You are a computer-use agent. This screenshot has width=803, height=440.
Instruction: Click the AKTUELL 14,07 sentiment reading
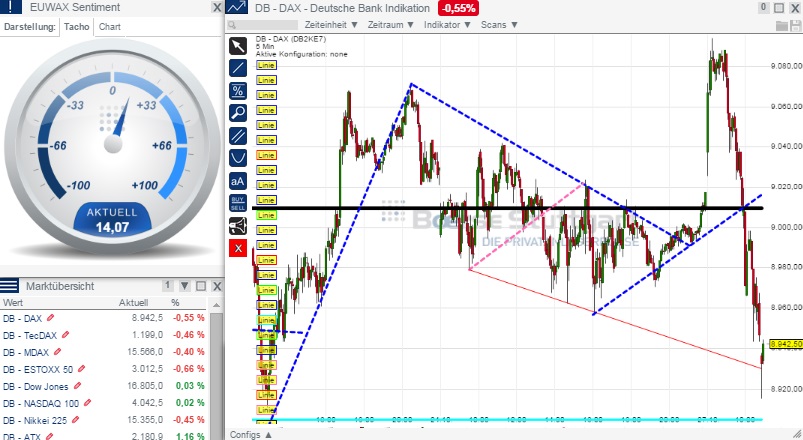112,220
